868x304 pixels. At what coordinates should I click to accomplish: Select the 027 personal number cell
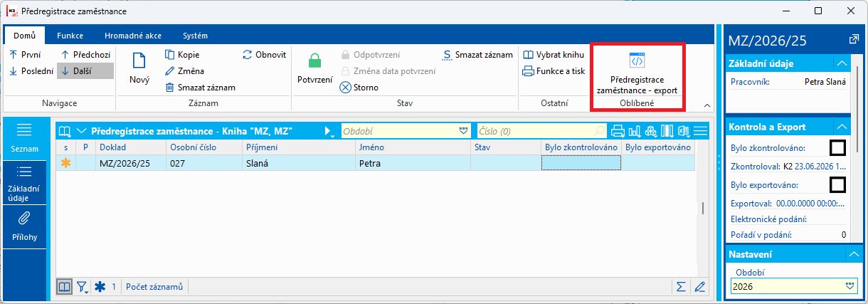click(204, 163)
